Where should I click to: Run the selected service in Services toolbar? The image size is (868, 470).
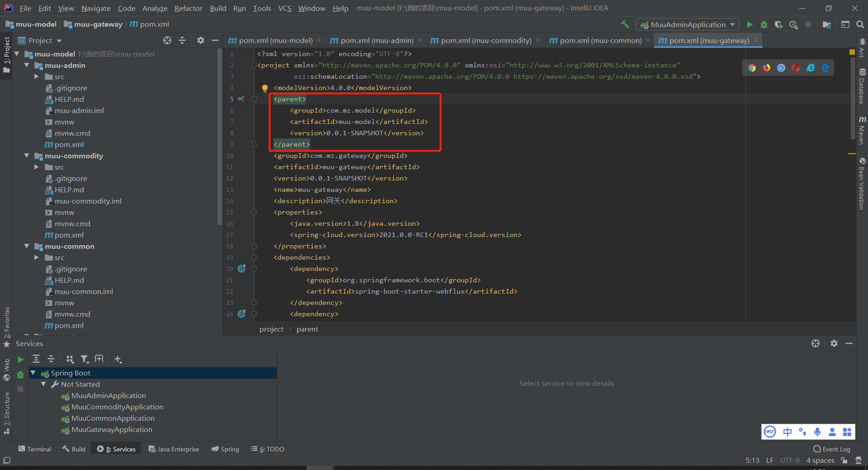pyautogui.click(x=20, y=360)
